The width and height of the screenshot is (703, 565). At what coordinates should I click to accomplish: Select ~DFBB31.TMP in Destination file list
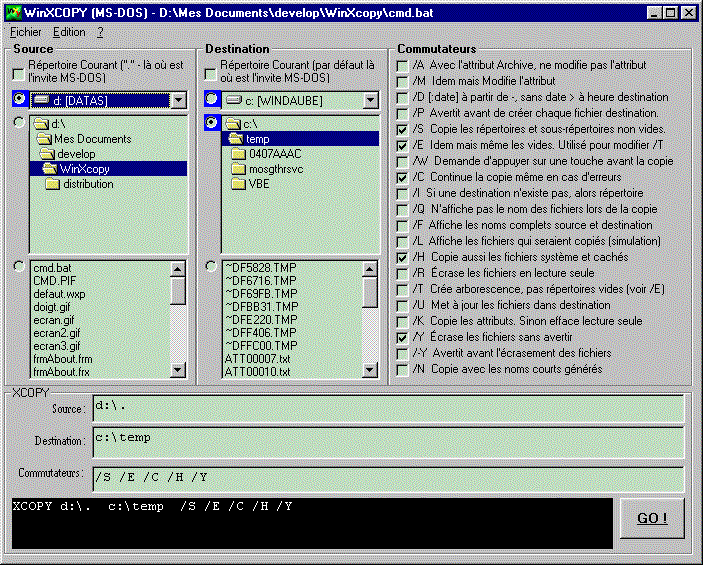point(261,307)
